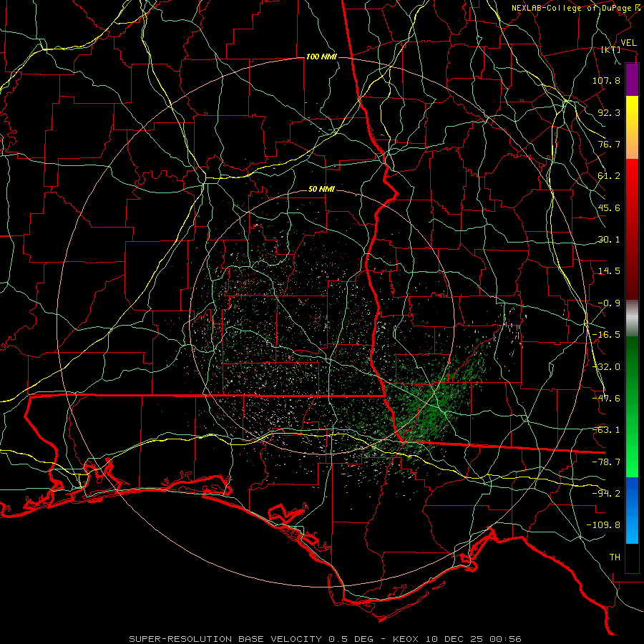The image size is (644, 644).
Task: Click the bright green color bar segment
Action: click(x=632, y=407)
